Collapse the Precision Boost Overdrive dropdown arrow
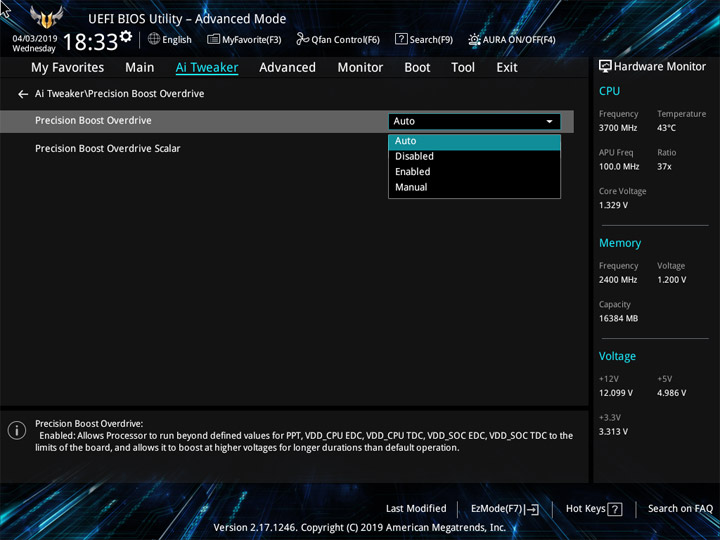Image resolution: width=720 pixels, height=540 pixels. point(549,122)
